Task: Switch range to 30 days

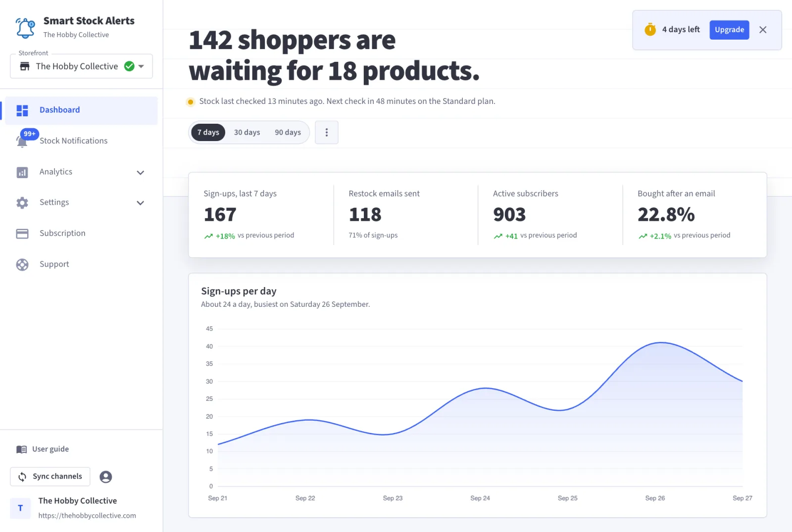Action: point(247,133)
